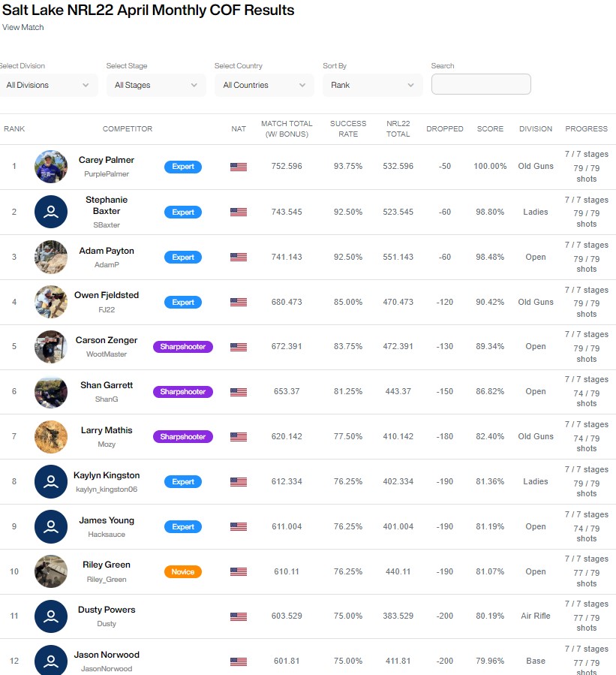Open Owen Fjeldsted's competitor name link
The height and width of the screenshot is (675, 616).
(x=107, y=295)
